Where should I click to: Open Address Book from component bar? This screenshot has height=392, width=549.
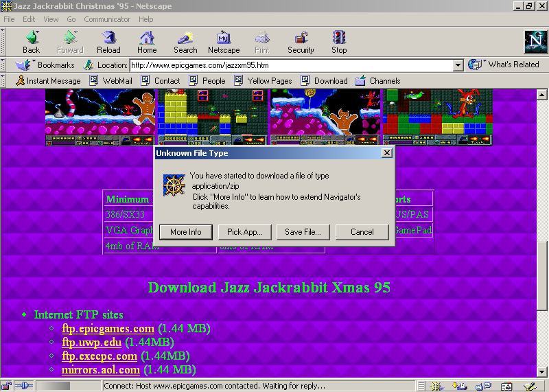click(x=506, y=387)
